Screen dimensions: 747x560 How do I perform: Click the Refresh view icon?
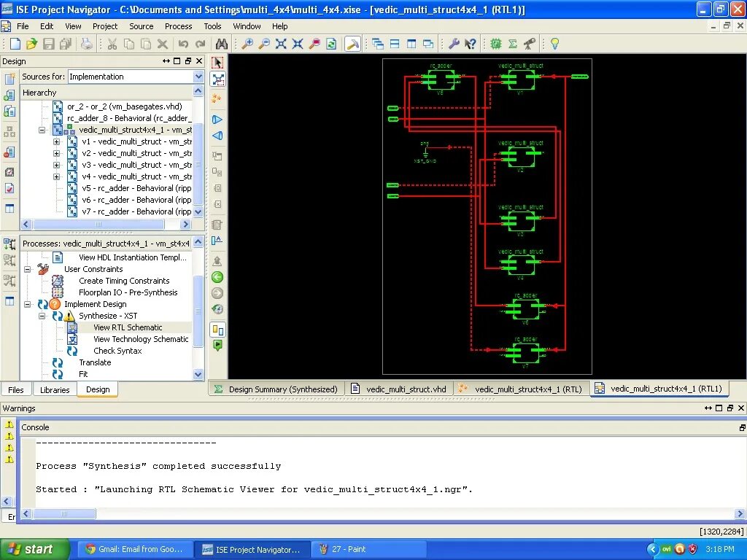pos(331,44)
